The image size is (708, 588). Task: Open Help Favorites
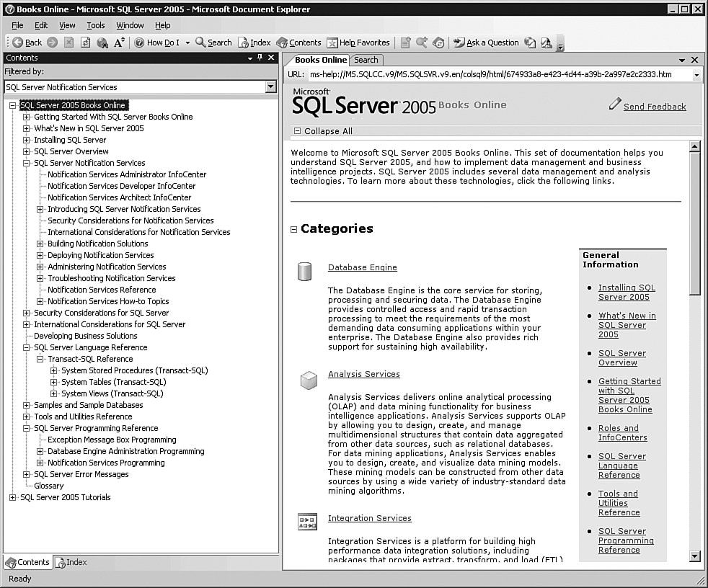coord(358,43)
